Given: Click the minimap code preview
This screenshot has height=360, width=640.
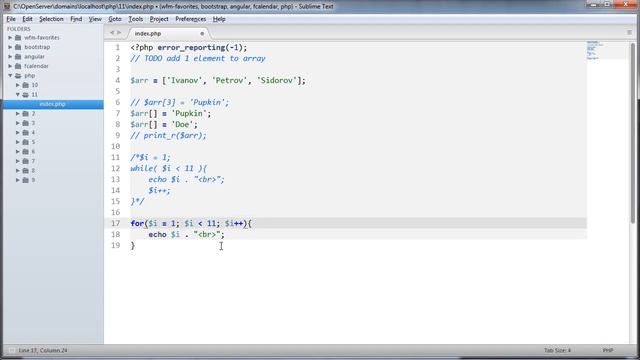Looking at the screenshot, I should 595,50.
